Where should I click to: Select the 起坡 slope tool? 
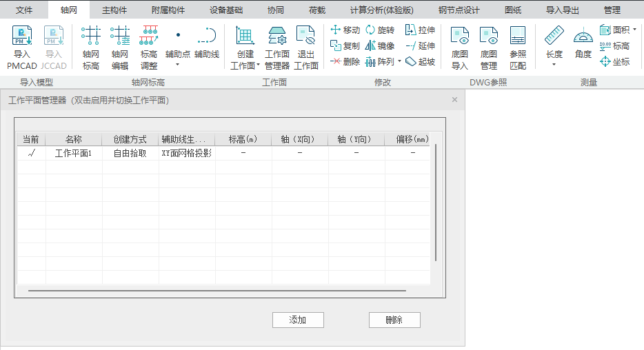point(420,61)
